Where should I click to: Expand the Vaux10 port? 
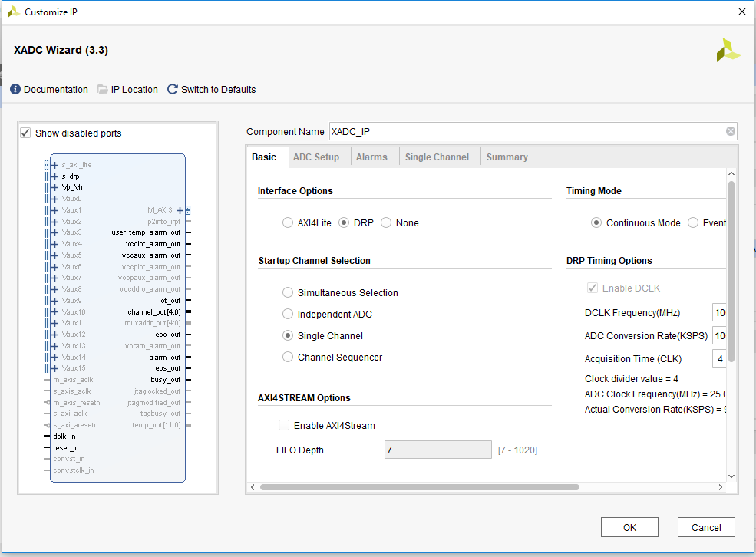pyautogui.click(x=55, y=311)
